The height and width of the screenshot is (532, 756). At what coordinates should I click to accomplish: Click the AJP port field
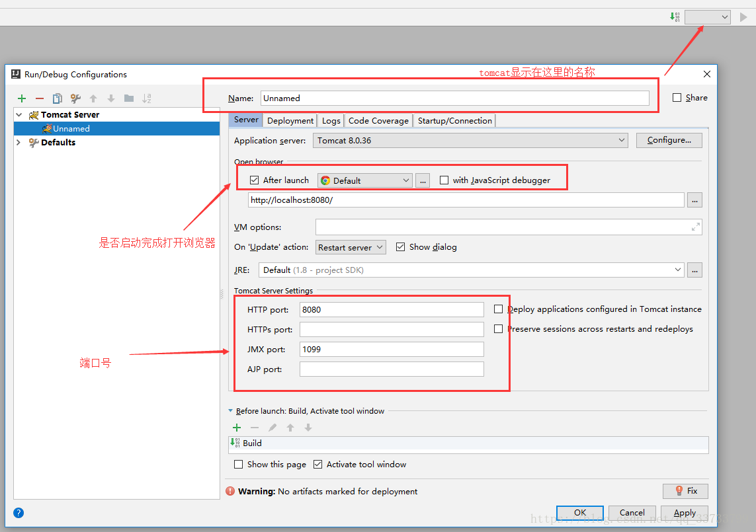392,369
